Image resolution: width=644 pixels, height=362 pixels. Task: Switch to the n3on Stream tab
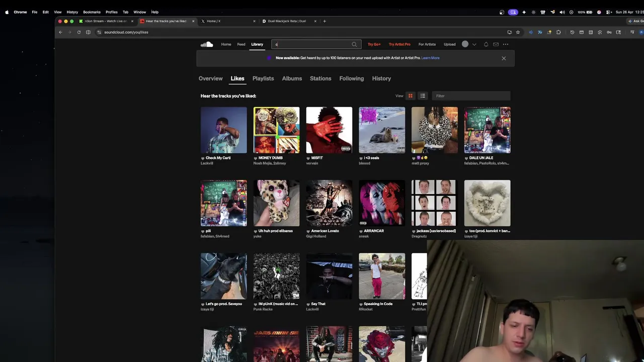[x=106, y=21]
